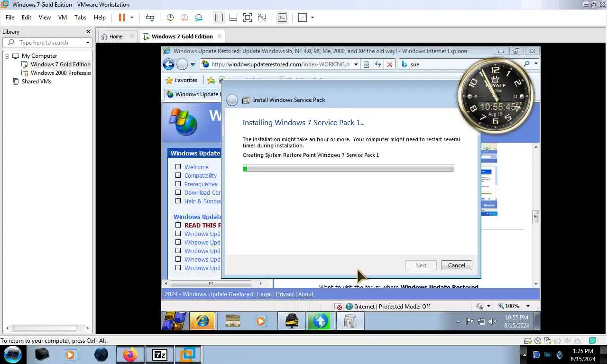This screenshot has width=607, height=364.
Task: Toggle the thumbnail bar view icon
Action: [x=233, y=18]
